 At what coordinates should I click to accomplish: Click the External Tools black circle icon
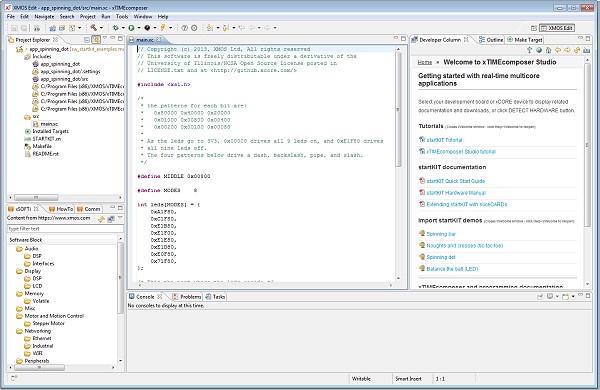pyautogui.click(x=147, y=28)
